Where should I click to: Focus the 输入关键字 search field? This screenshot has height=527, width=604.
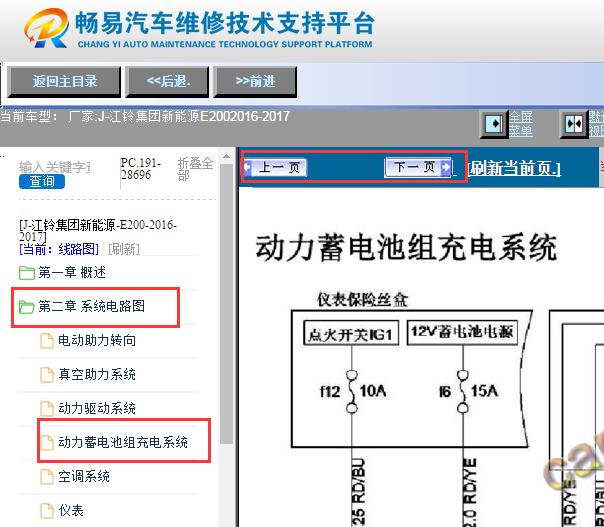(x=55, y=167)
